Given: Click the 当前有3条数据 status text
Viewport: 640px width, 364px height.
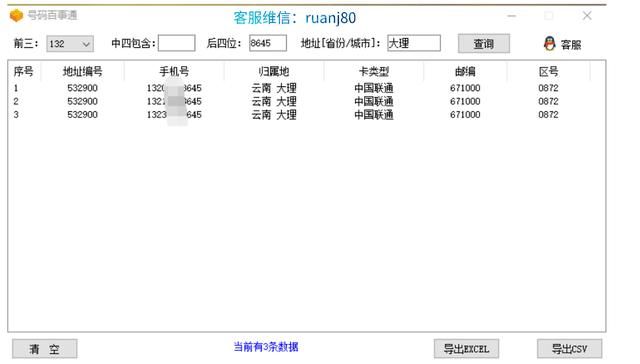Looking at the screenshot, I should coord(266,347).
